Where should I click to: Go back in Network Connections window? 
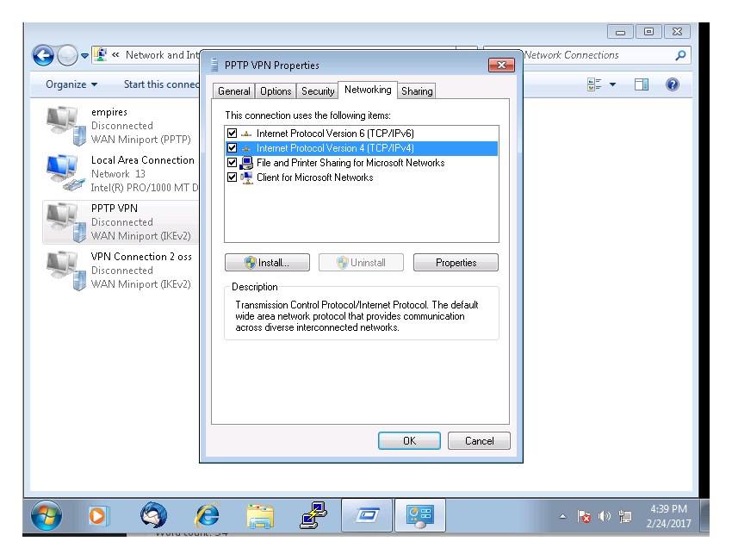click(x=43, y=56)
